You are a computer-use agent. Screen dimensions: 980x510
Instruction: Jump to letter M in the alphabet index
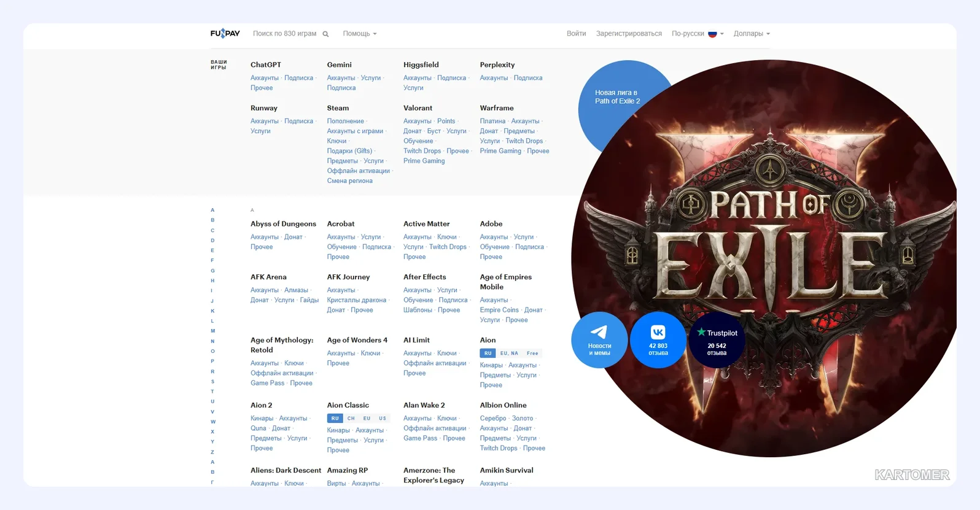click(x=212, y=331)
